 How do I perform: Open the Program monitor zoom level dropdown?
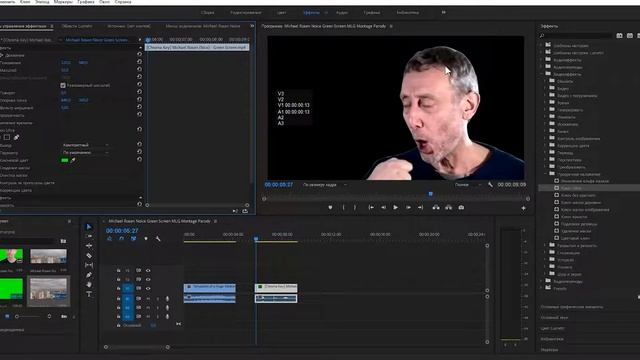pos(324,184)
